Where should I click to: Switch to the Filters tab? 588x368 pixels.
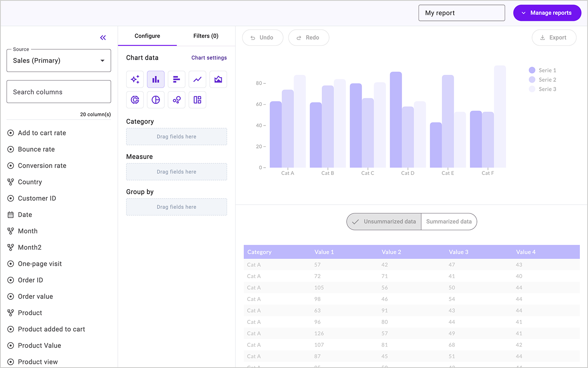(x=206, y=36)
